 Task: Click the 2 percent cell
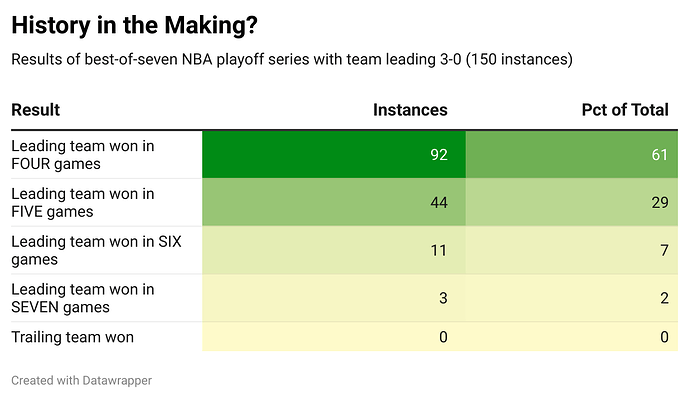point(572,298)
